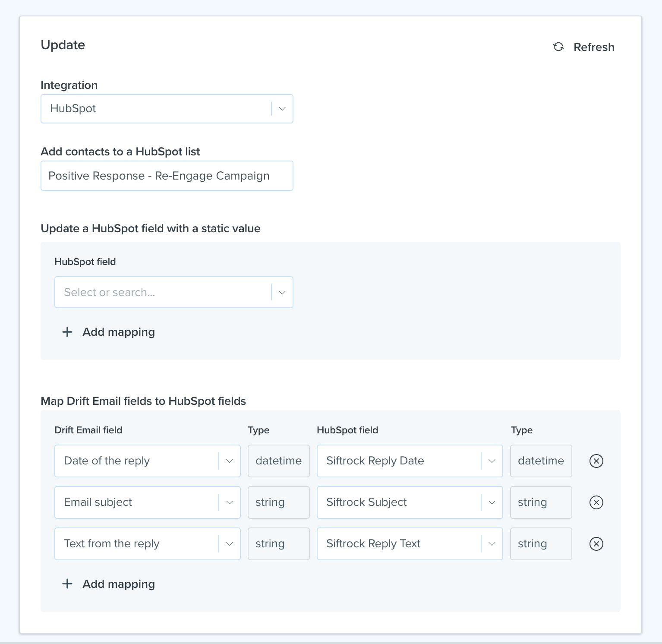Click plus icon under static value section
This screenshot has width=662, height=644.
point(67,332)
